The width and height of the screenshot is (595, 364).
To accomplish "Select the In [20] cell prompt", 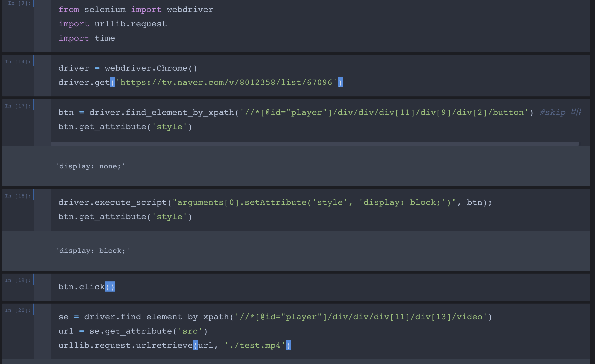I will (18, 310).
